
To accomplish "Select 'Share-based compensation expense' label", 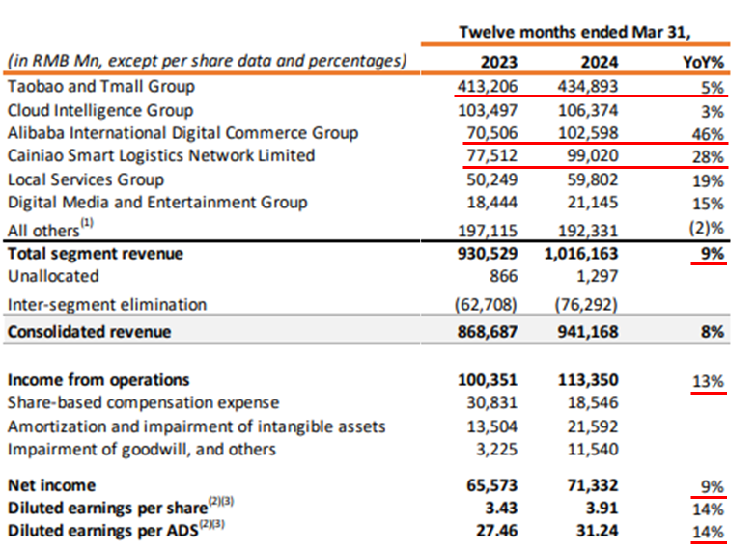I will [x=143, y=402].
